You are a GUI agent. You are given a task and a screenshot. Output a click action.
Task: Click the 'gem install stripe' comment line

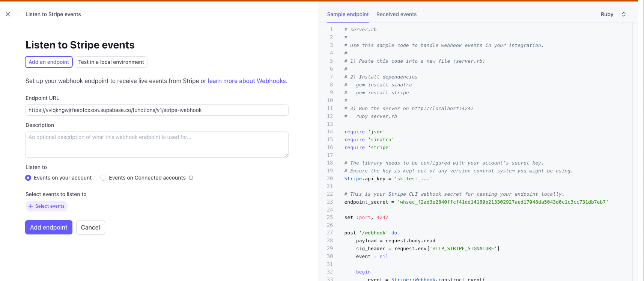(376, 93)
